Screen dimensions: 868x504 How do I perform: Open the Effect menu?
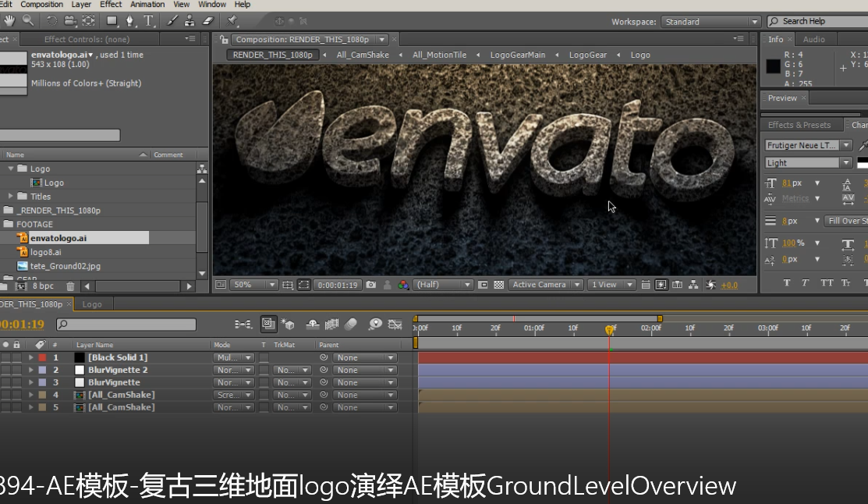pyautogui.click(x=111, y=5)
